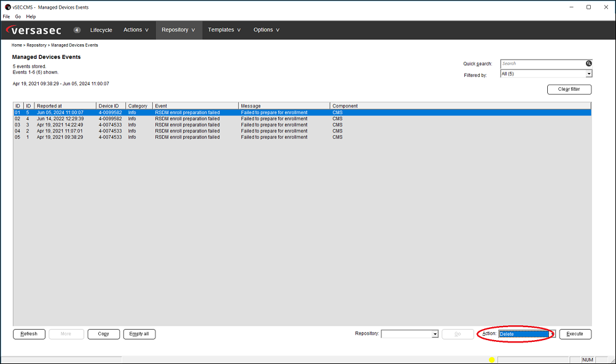Expand the Repository combo box
This screenshot has width=616, height=364.
pyautogui.click(x=435, y=334)
